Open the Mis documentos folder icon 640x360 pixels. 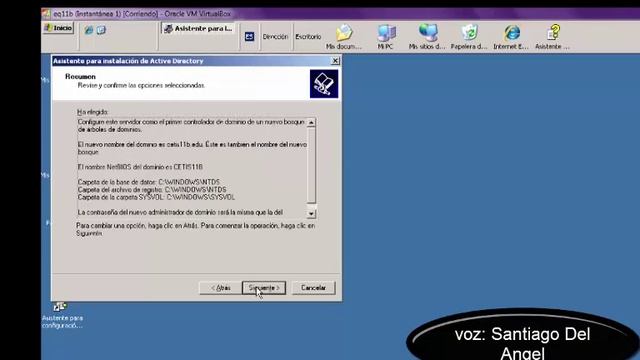coord(344,37)
